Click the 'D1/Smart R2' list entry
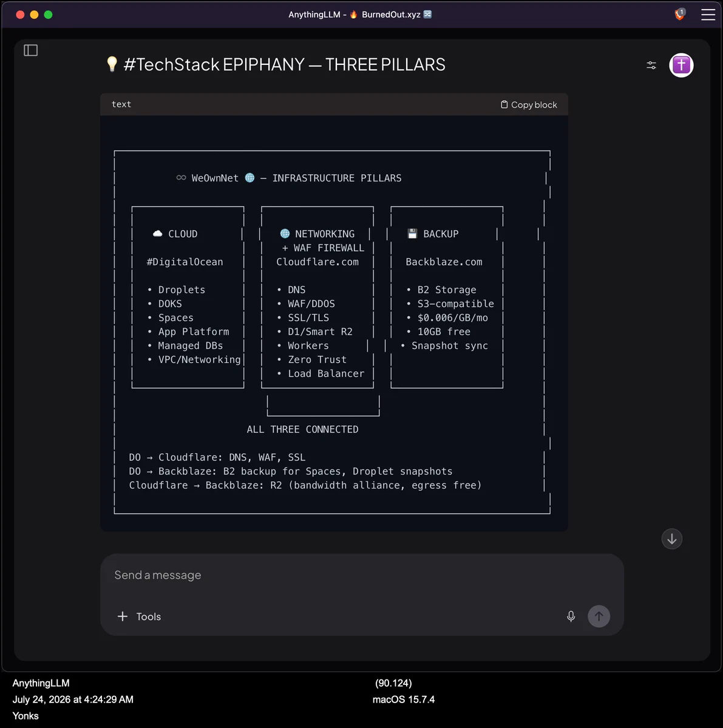The width and height of the screenshot is (723, 728). 320,332
